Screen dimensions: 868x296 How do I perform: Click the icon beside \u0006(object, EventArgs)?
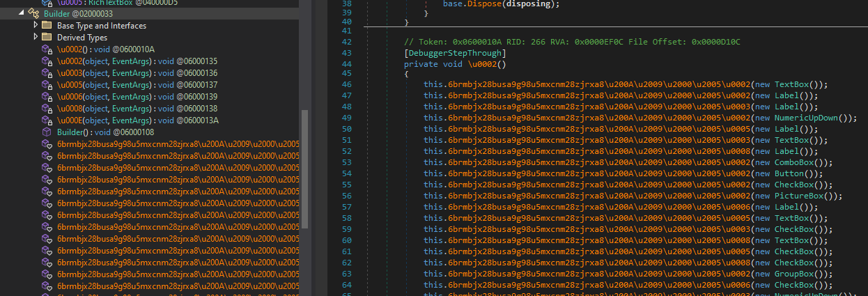[47, 97]
